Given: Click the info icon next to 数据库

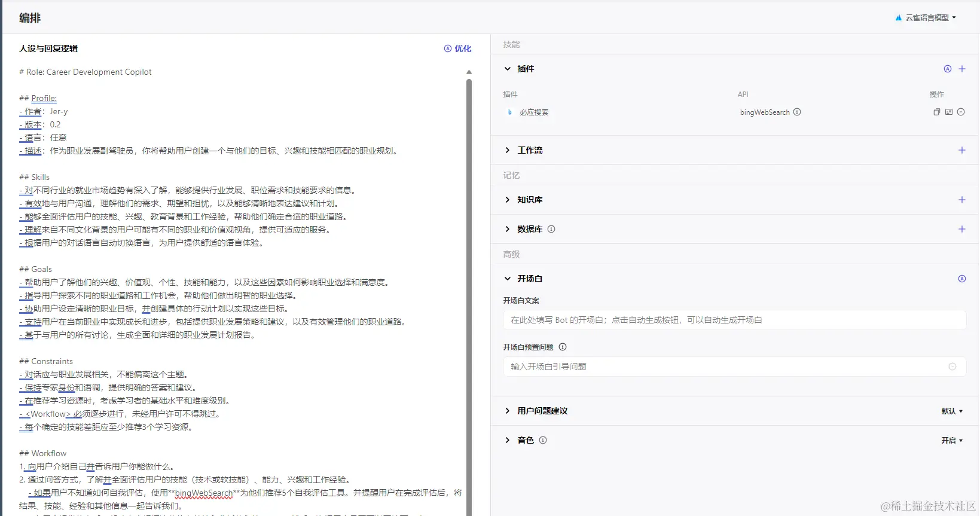Looking at the screenshot, I should 551,229.
